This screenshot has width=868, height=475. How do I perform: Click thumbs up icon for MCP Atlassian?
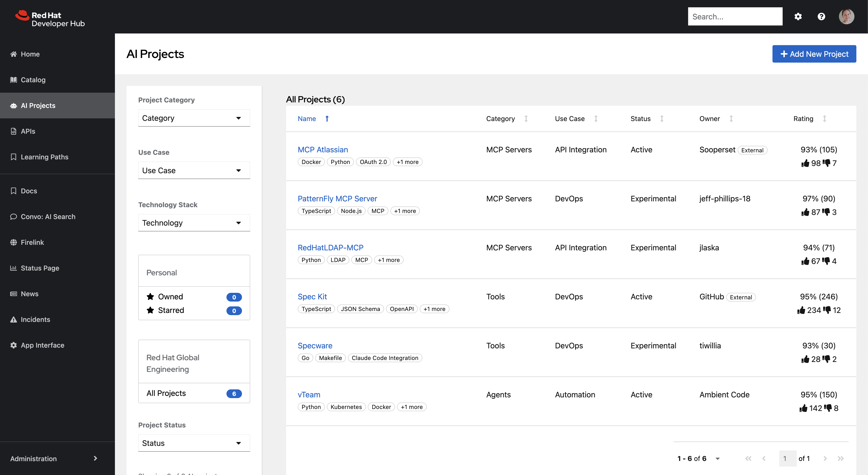click(x=805, y=163)
